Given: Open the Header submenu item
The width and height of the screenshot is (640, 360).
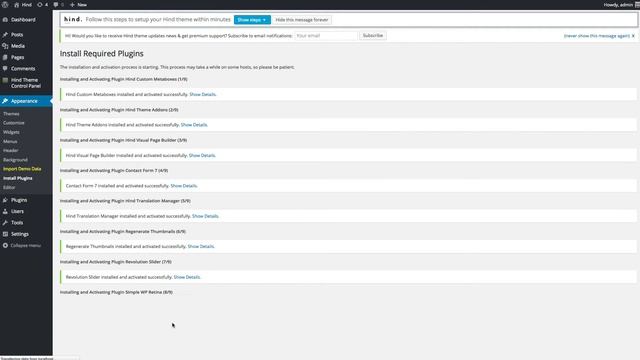Looking at the screenshot, I should [x=11, y=151].
